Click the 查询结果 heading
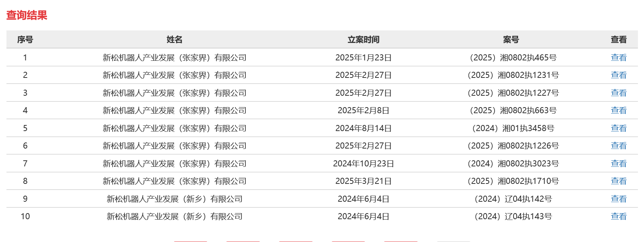 pyautogui.click(x=27, y=15)
